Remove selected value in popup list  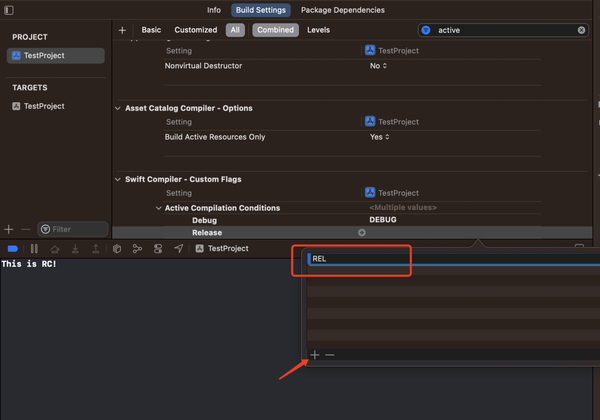point(330,355)
